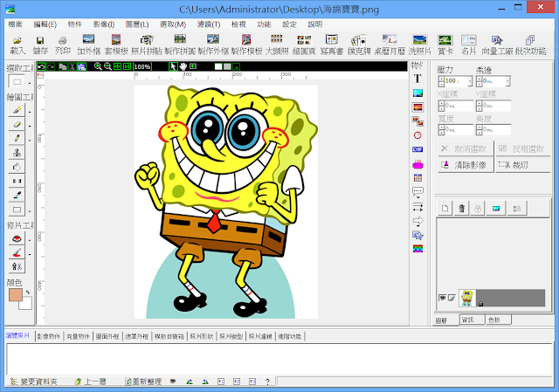Click the 上一層 up one level button

tap(91, 382)
